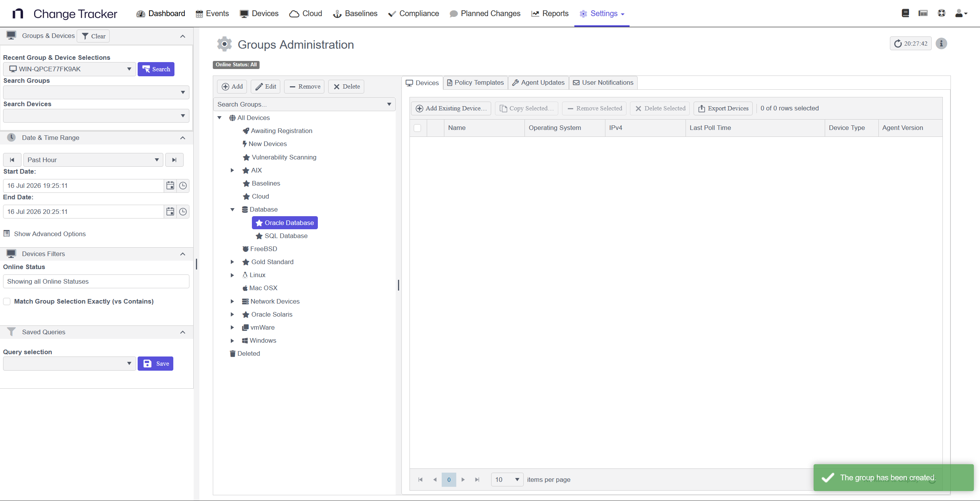The width and height of the screenshot is (980, 501).
Task: Switch to the User Notifications tab
Action: coord(603,82)
